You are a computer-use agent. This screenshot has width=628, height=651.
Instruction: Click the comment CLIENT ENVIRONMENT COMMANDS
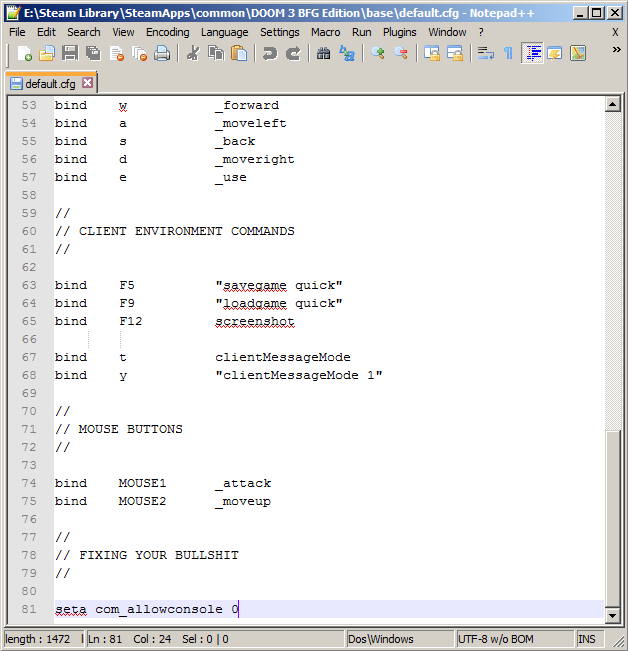point(186,231)
